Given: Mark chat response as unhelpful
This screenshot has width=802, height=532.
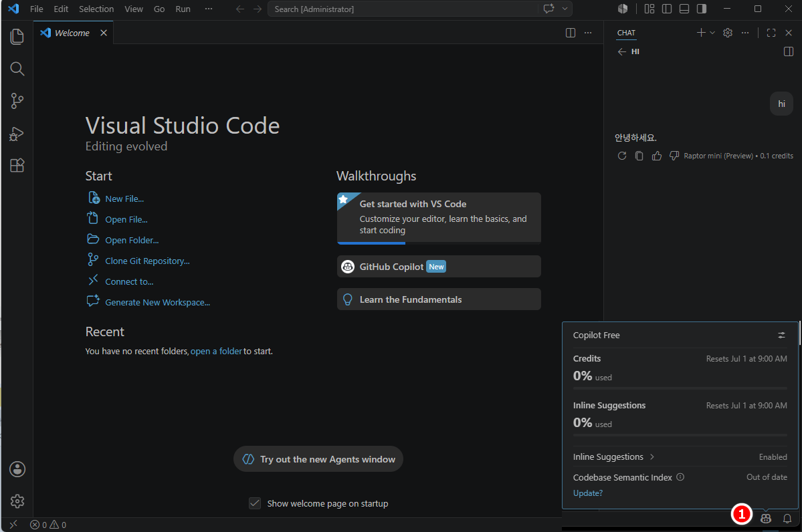Looking at the screenshot, I should point(674,156).
